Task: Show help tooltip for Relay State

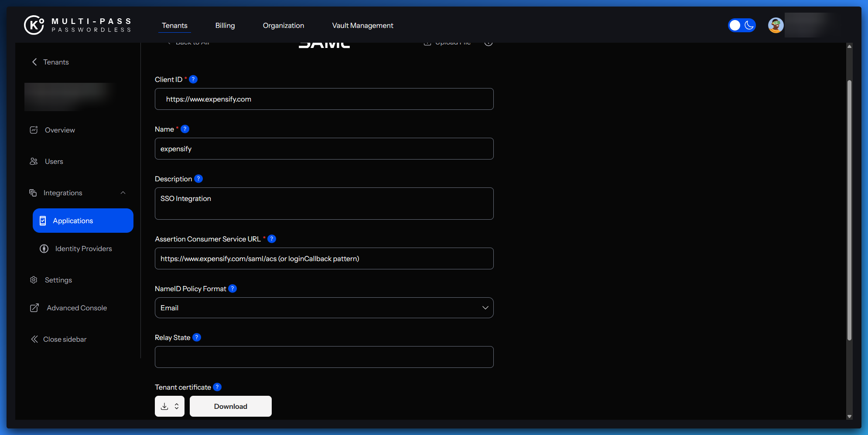Action: pyautogui.click(x=197, y=337)
